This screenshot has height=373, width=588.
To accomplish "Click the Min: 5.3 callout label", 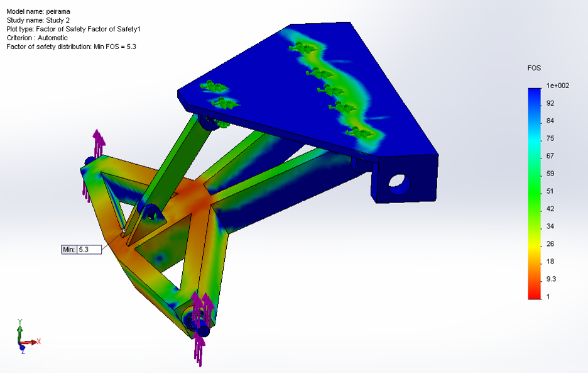I will 82,250.
